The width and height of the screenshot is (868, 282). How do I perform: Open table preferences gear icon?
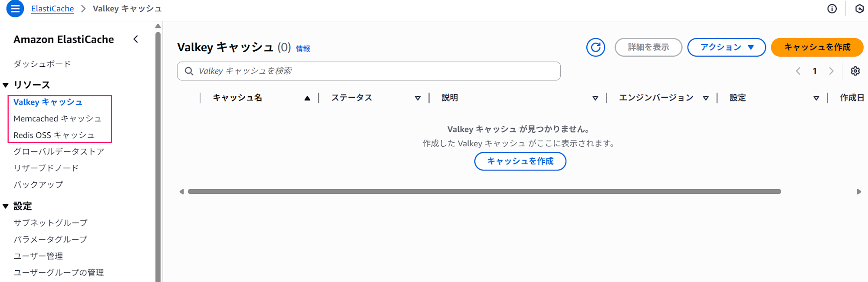[x=855, y=71]
